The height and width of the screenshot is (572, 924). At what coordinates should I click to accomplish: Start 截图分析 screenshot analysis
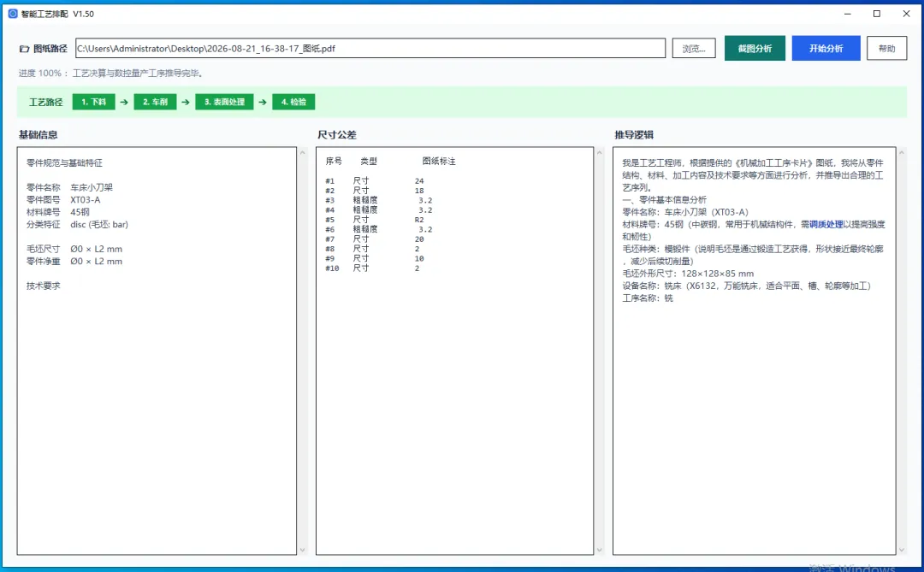tap(755, 48)
